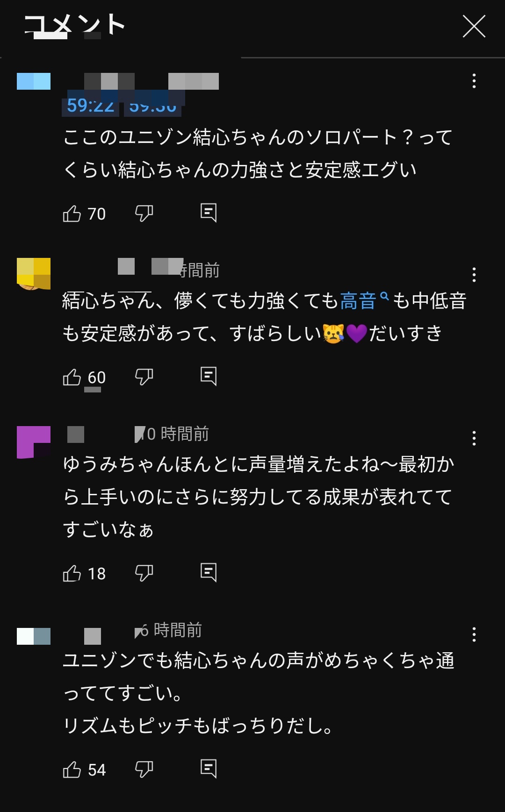Dislike the comment with 18 likes
The height and width of the screenshot is (812, 505).
[x=144, y=573]
